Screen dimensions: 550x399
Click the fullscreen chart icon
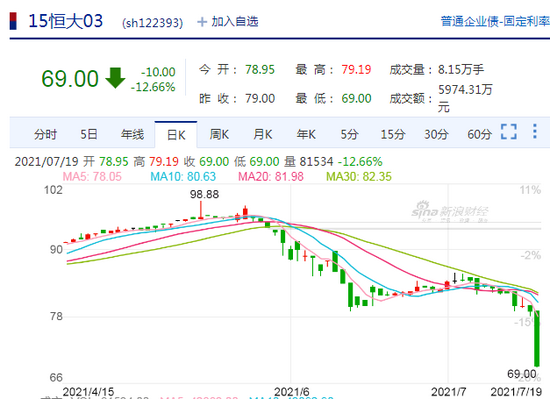coord(509,132)
